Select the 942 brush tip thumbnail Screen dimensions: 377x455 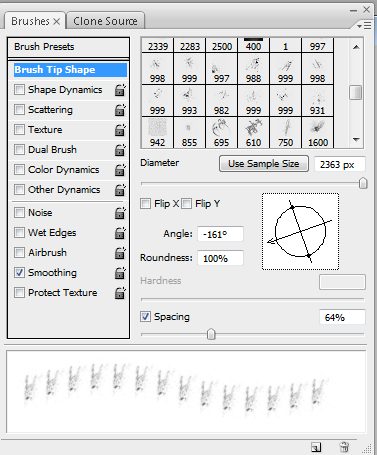pyautogui.click(x=157, y=133)
